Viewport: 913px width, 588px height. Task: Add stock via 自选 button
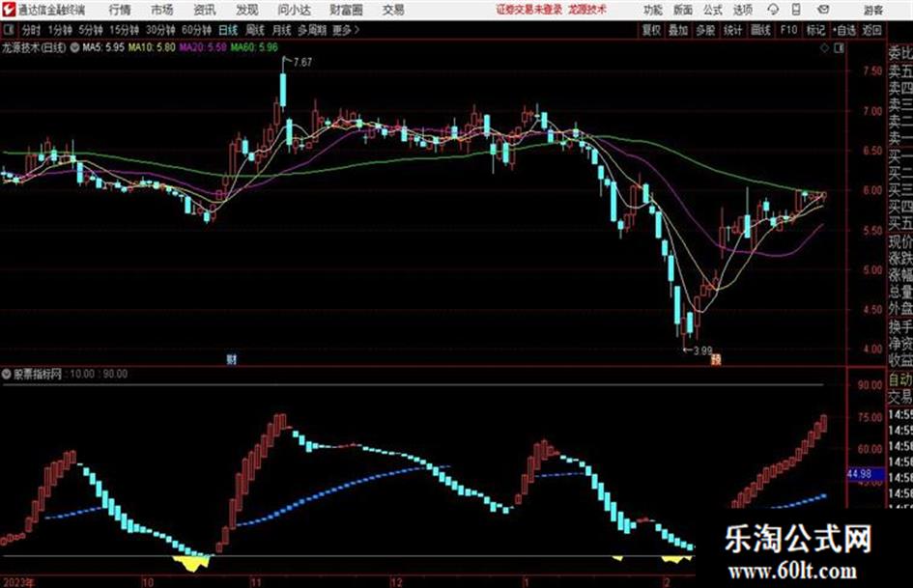pos(844,30)
